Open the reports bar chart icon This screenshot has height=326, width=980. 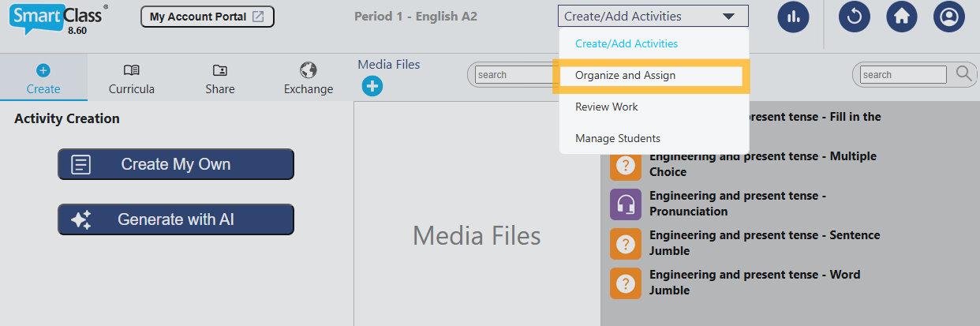[793, 17]
